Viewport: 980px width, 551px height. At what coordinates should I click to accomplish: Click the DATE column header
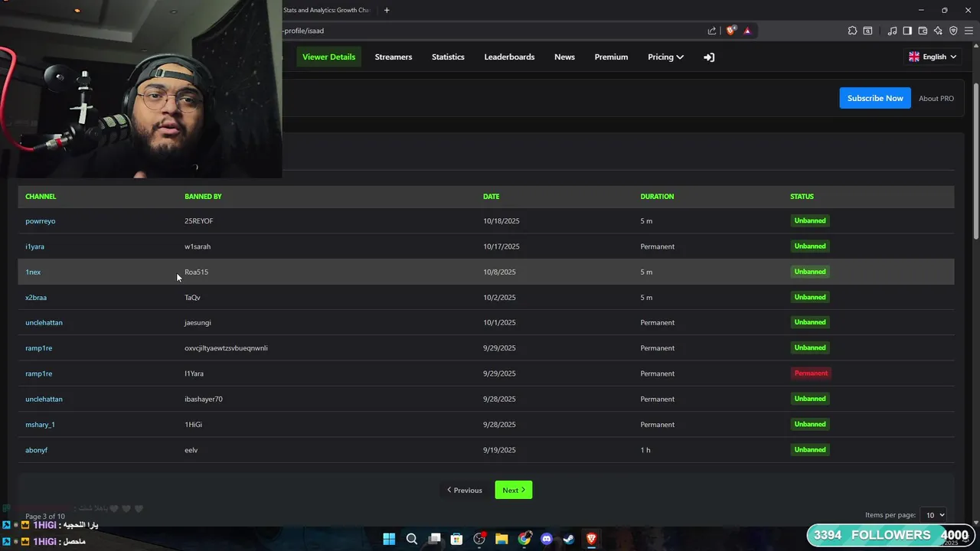click(x=491, y=197)
